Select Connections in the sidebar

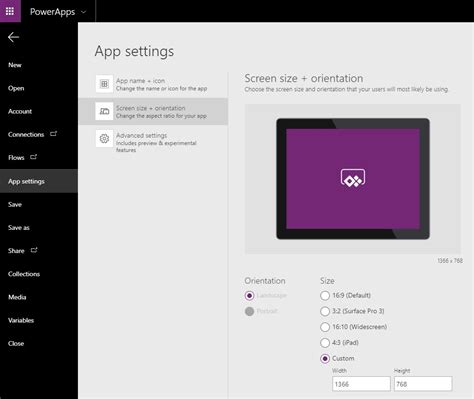point(26,135)
